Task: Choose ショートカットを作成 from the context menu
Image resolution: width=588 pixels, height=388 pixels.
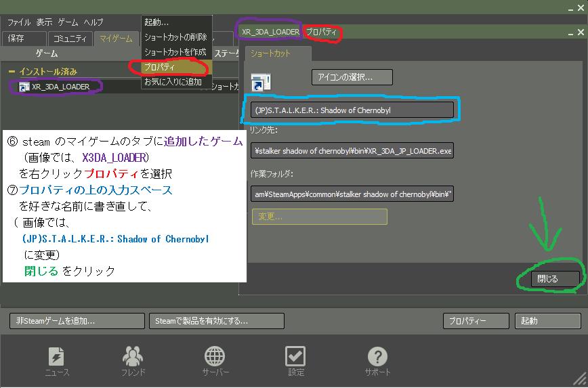Action: click(x=177, y=52)
